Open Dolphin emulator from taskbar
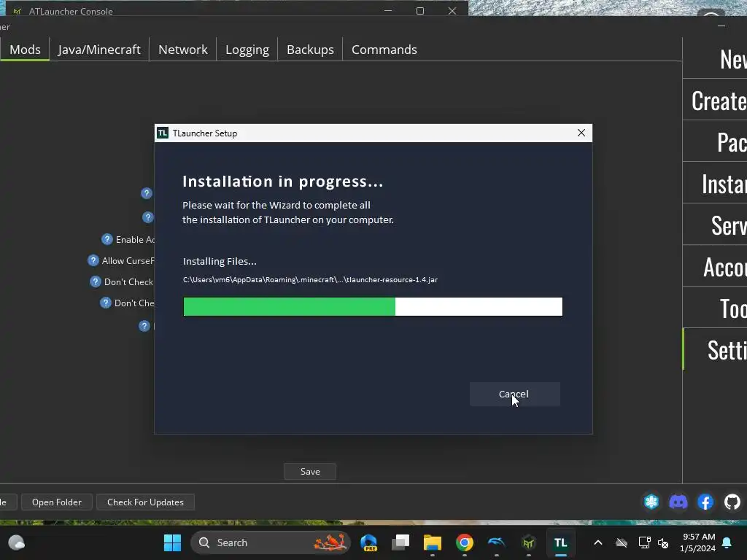The image size is (747, 560). (496, 542)
